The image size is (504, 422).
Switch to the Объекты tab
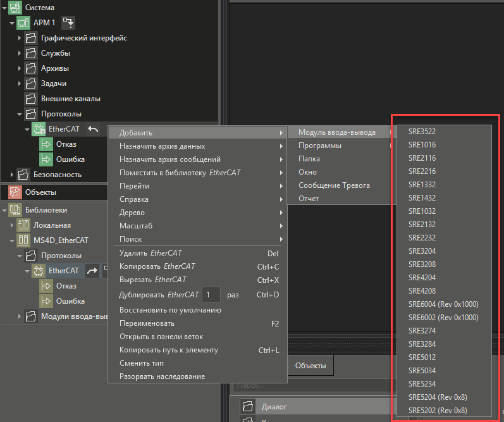[x=310, y=366]
